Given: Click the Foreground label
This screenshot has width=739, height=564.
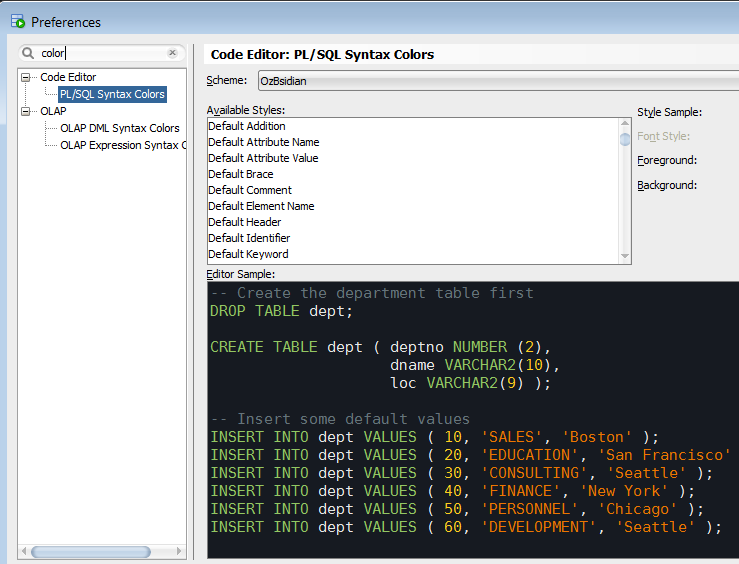Looking at the screenshot, I should click(667, 161).
